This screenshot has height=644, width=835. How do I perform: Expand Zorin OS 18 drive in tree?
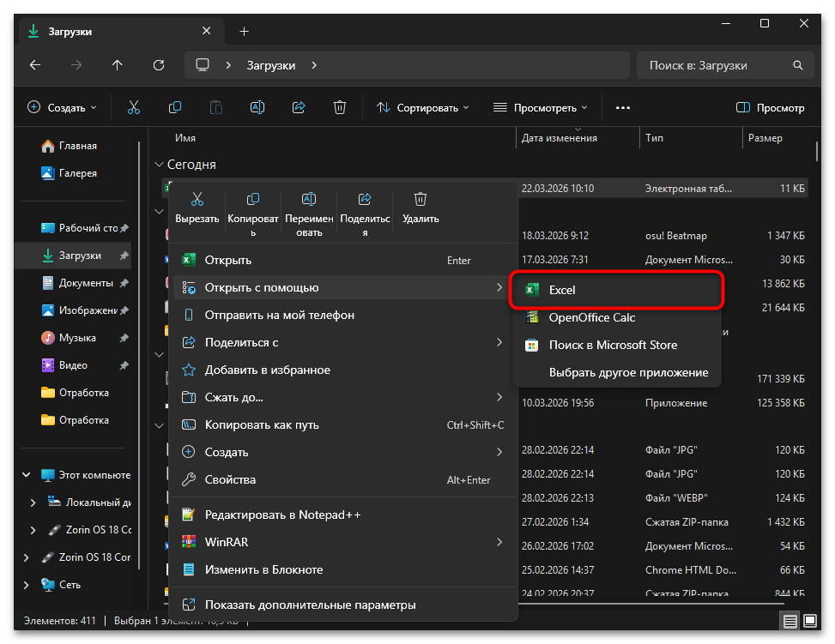[33, 530]
